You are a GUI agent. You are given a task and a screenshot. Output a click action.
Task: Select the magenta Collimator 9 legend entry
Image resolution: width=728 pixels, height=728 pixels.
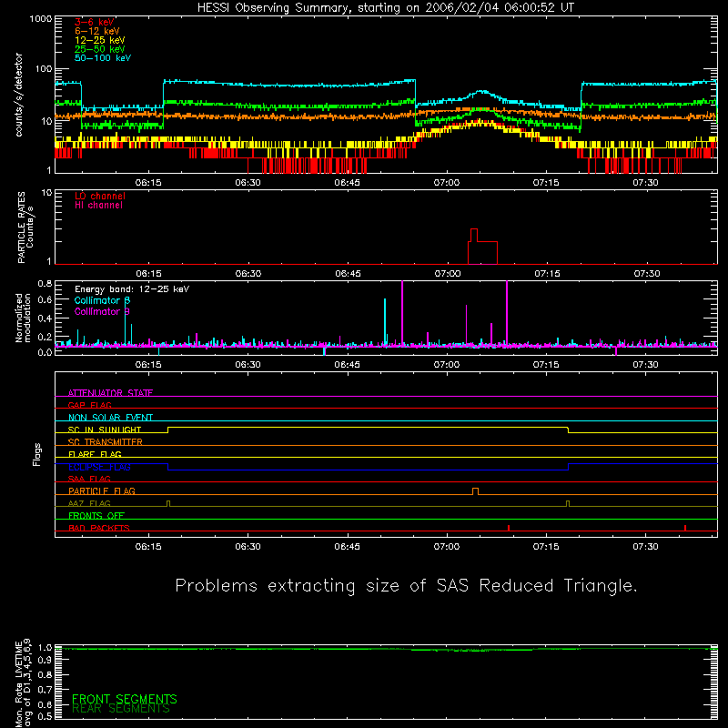point(102,311)
